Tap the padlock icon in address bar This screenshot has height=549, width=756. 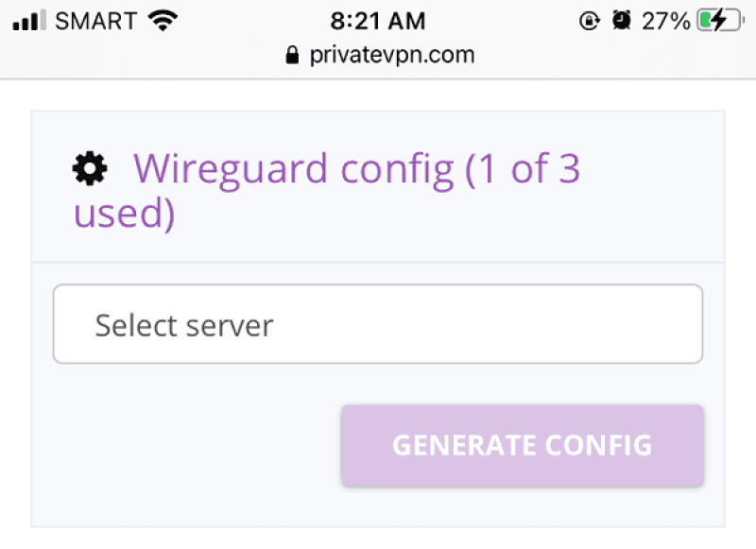(292, 55)
